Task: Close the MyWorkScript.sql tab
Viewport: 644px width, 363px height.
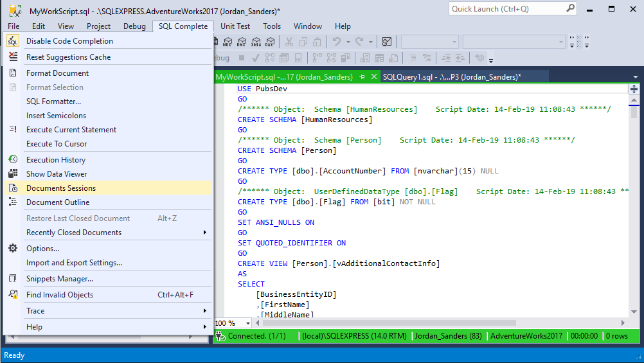Action: pyautogui.click(x=374, y=77)
